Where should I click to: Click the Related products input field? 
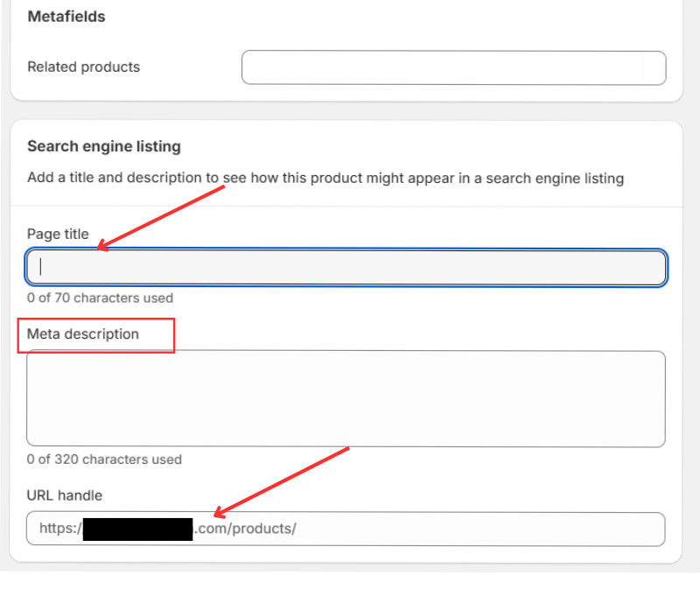click(x=453, y=67)
